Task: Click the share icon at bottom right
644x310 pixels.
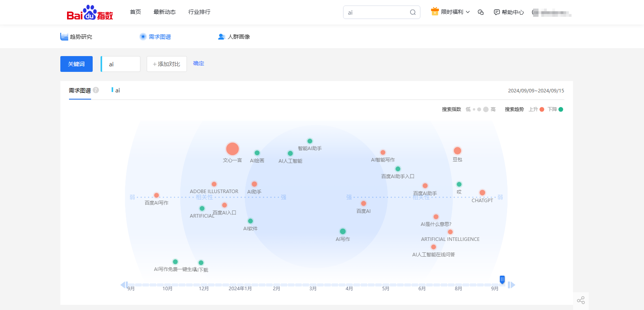Action: pyautogui.click(x=581, y=301)
